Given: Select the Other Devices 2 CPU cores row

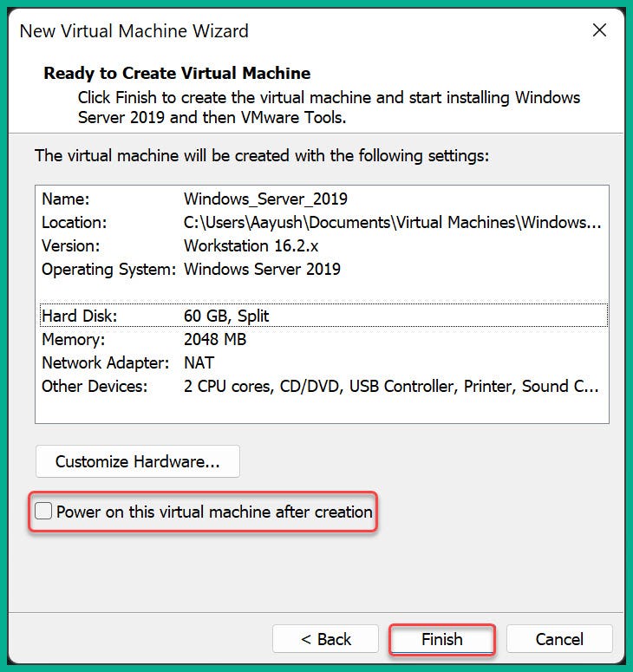Looking at the screenshot, I should [x=323, y=386].
